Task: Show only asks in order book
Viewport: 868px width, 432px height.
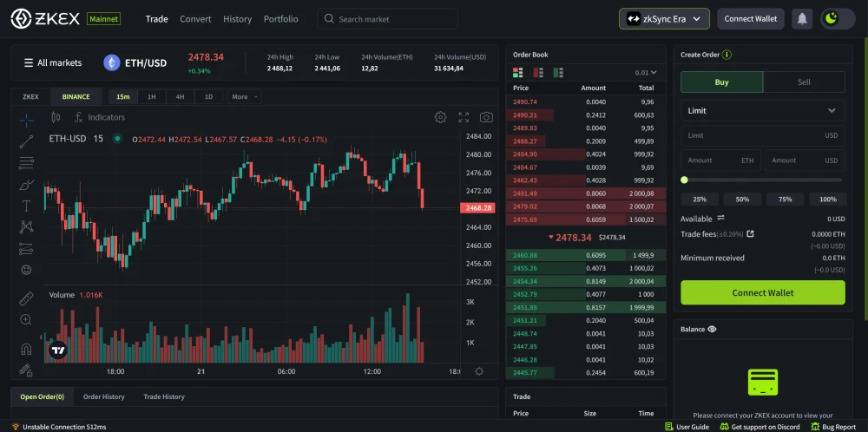Action: coord(538,73)
